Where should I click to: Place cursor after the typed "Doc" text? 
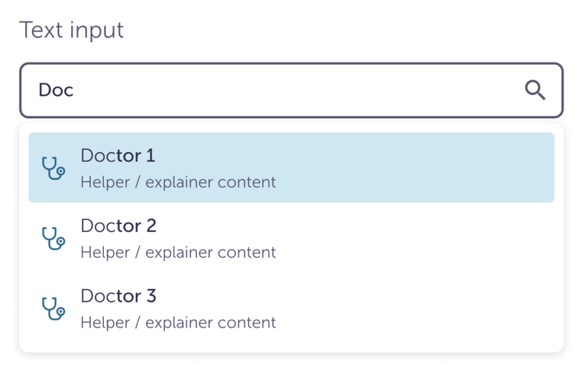75,90
